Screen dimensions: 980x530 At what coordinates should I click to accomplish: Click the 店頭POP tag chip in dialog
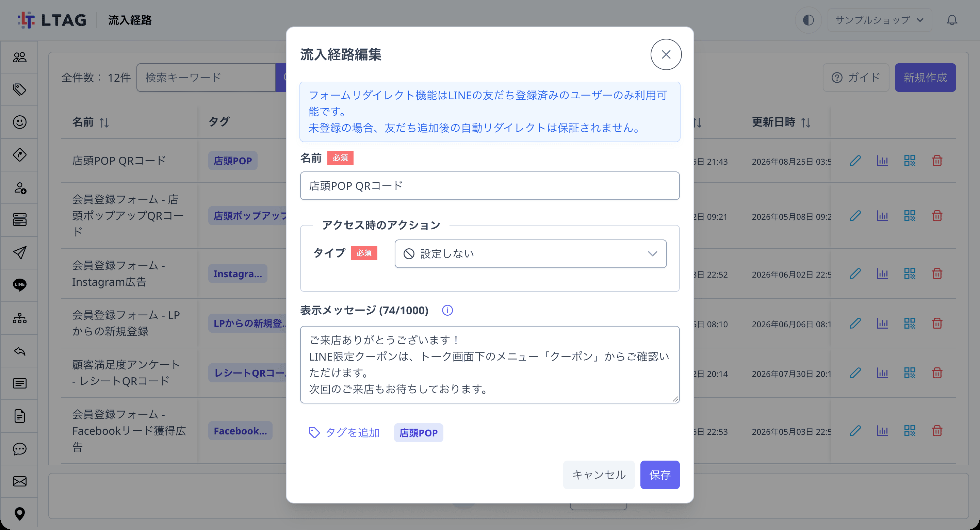419,433
